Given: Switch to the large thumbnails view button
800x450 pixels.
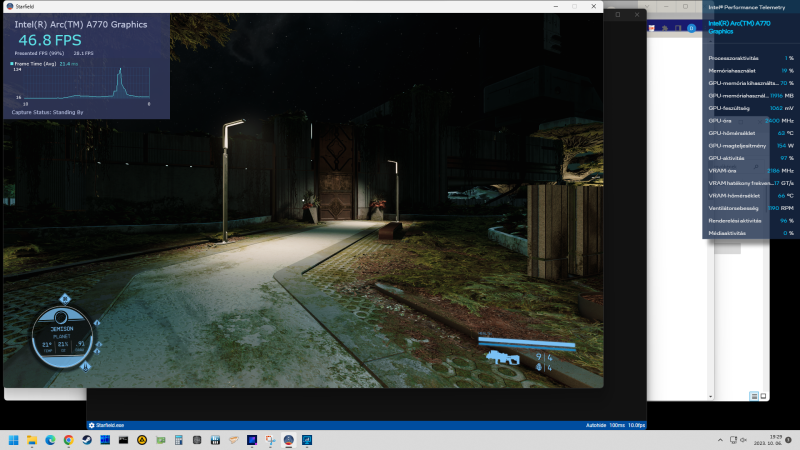Looking at the screenshot, I should 763,396.
